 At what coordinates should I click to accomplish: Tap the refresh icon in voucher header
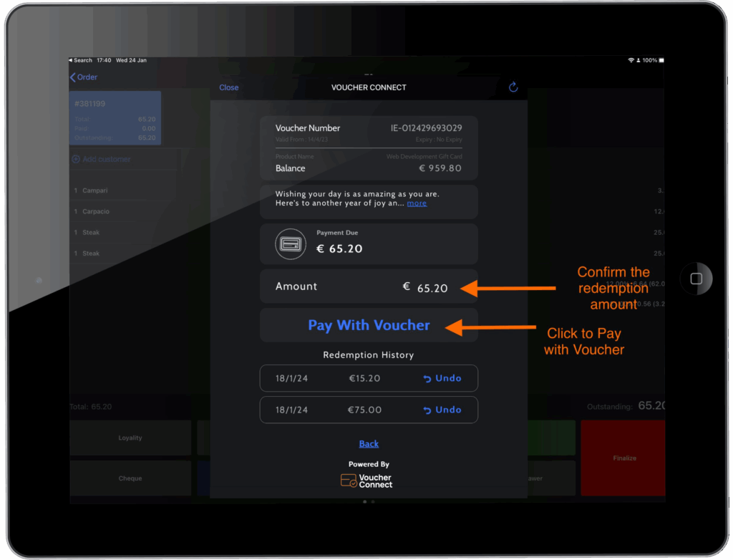click(513, 87)
